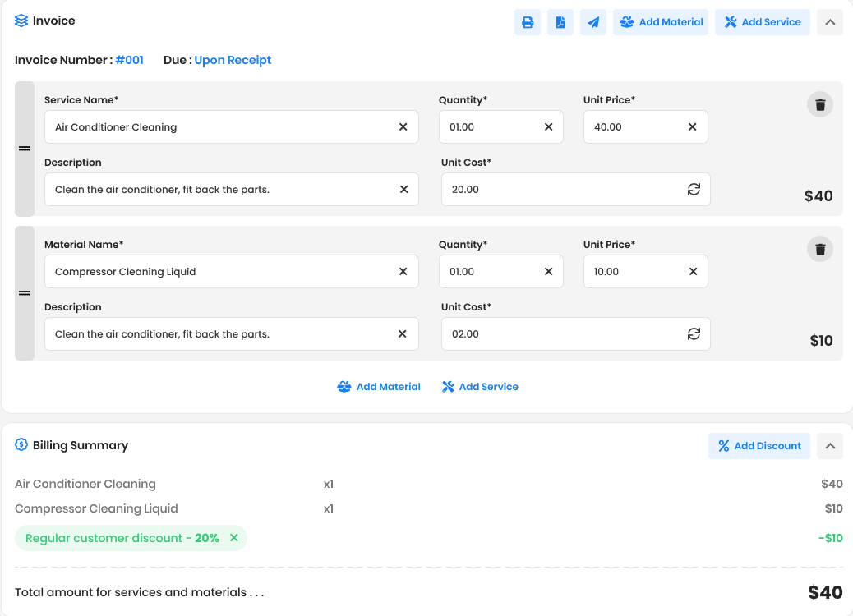Image resolution: width=853 pixels, height=616 pixels.
Task: Edit material Unit Price 10.00 input
Action: tap(645, 272)
